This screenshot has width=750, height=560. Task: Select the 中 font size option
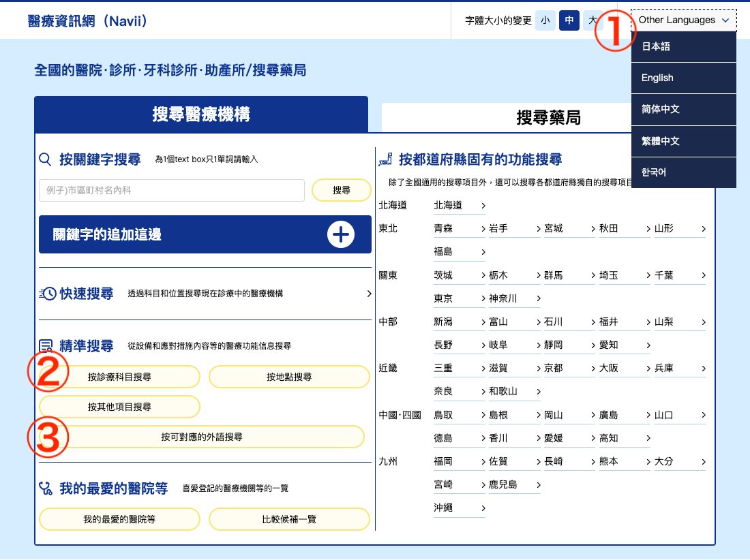point(569,20)
